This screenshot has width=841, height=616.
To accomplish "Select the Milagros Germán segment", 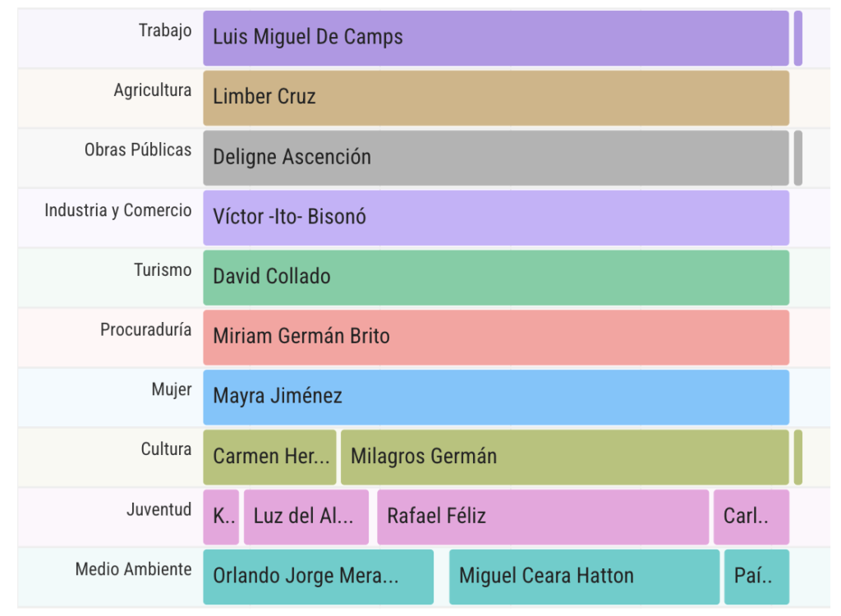I will pos(565,457).
